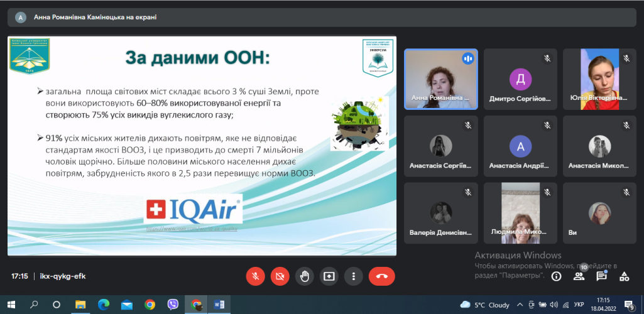Turn on your camera with the red camera button
The image size is (644, 314).
pyautogui.click(x=280, y=277)
